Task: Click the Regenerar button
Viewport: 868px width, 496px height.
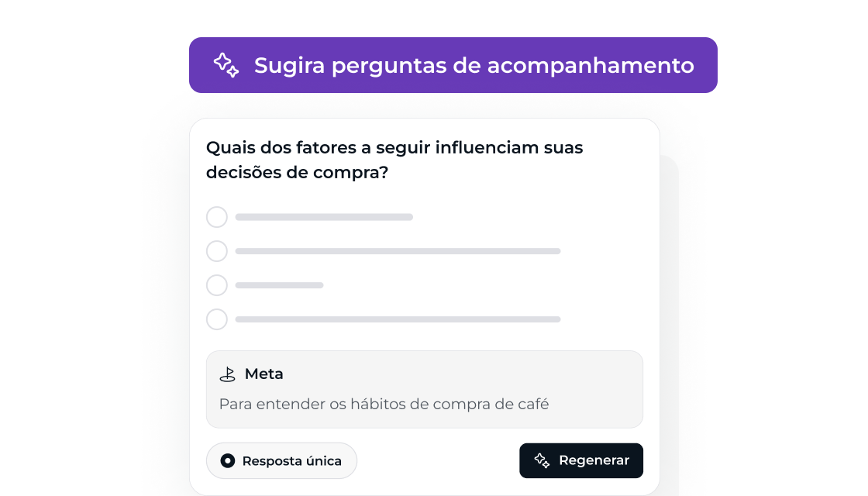Action: click(581, 460)
